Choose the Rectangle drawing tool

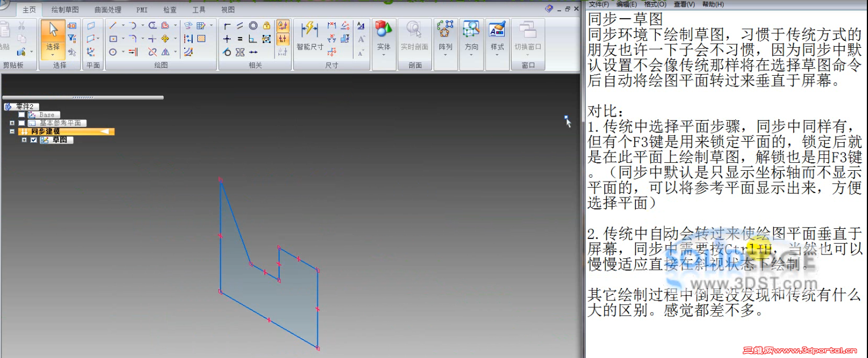click(113, 39)
